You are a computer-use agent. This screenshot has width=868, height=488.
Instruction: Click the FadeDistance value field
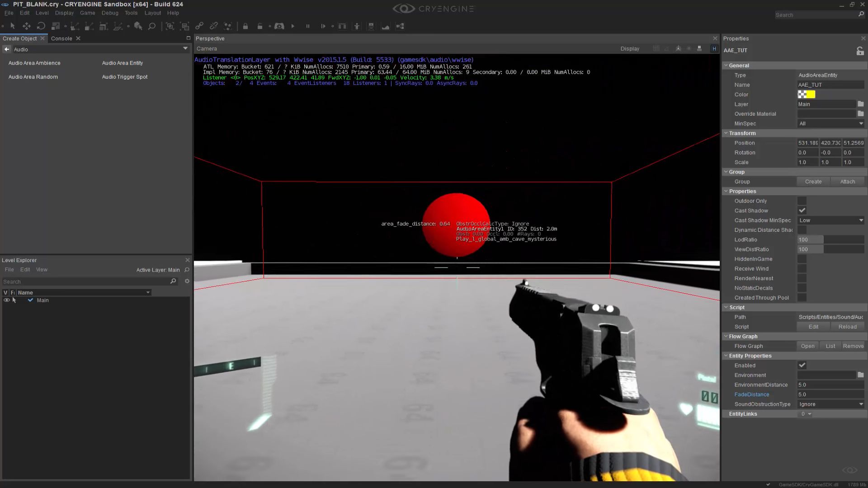pos(830,394)
